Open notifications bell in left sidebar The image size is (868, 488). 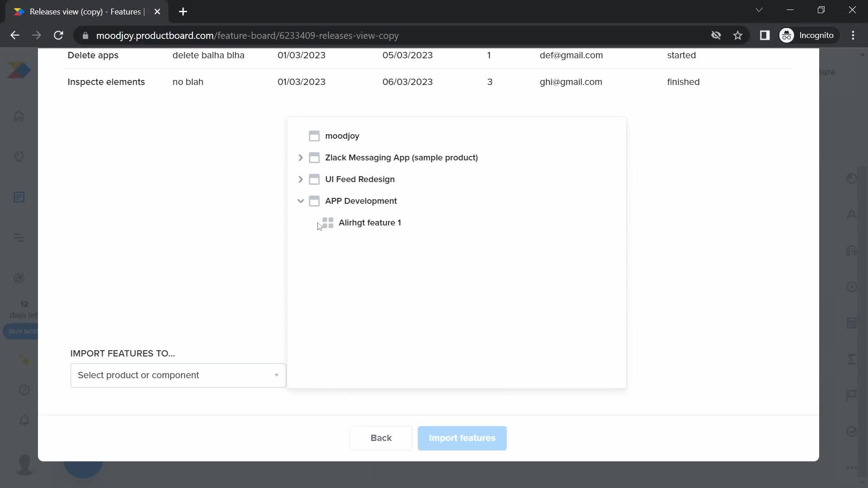[x=24, y=420]
